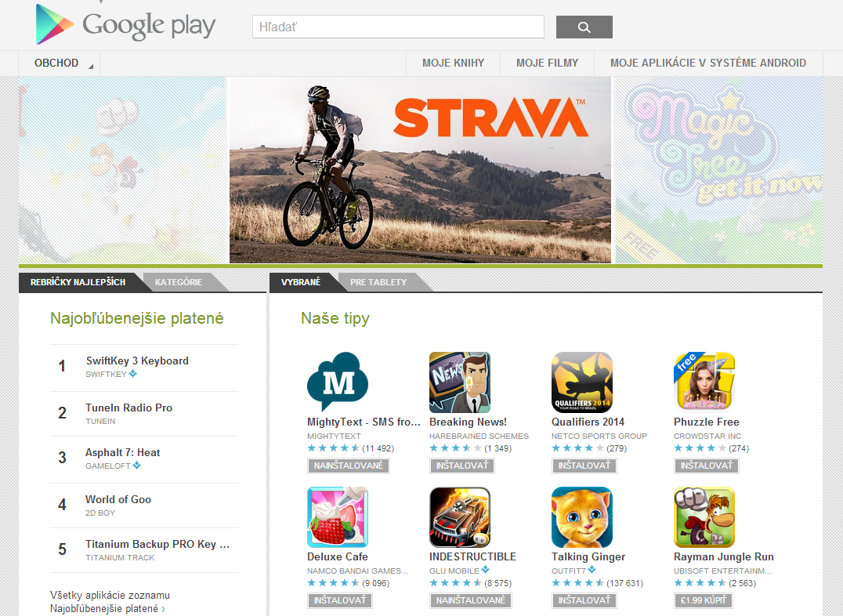Click the Google Play logo
Viewport: 843px width, 616px height.
click(x=125, y=25)
